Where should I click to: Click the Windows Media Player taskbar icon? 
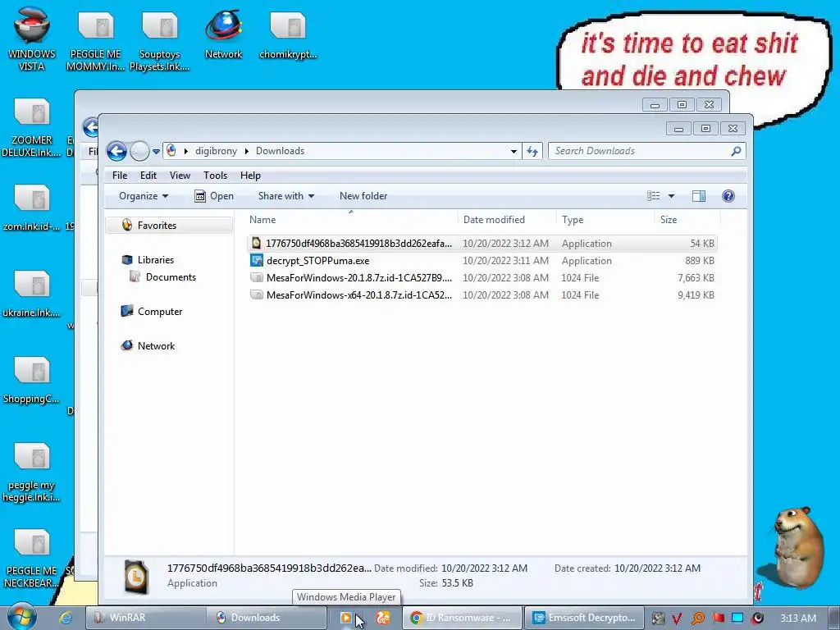coord(346,618)
